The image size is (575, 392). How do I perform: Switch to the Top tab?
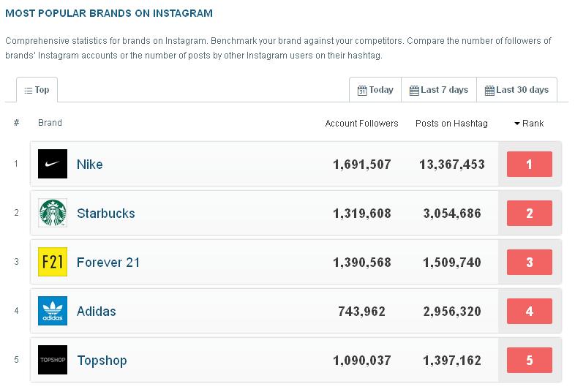(x=37, y=90)
